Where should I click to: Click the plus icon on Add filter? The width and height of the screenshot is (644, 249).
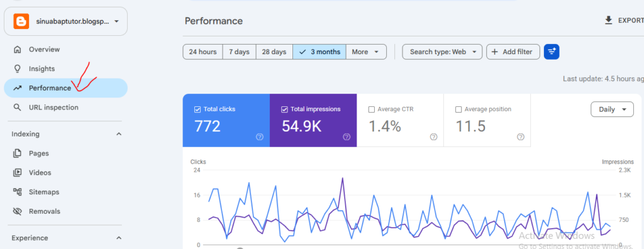tap(495, 52)
